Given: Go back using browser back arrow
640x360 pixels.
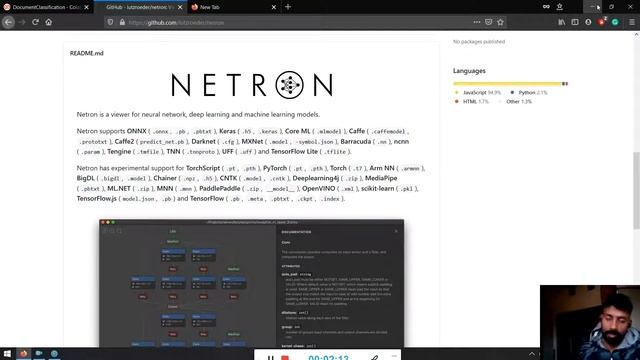Looking at the screenshot, I should [8, 22].
